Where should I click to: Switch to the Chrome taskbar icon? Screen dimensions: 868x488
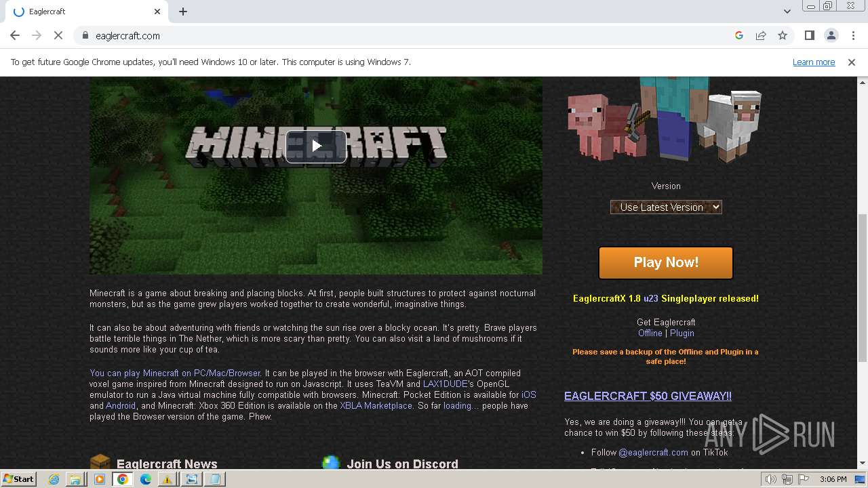click(x=123, y=479)
